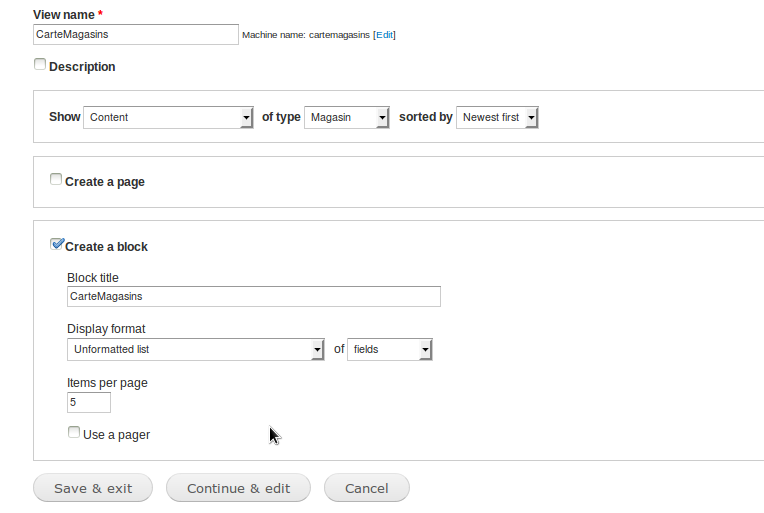This screenshot has width=764, height=513.
Task: Click the Use a pager label
Action: coord(116,435)
